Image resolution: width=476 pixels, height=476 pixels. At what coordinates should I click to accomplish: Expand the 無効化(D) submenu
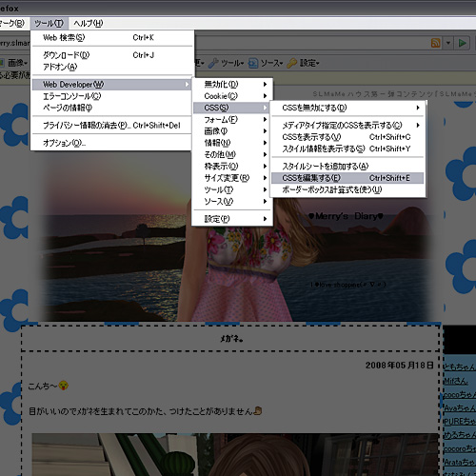pos(232,84)
